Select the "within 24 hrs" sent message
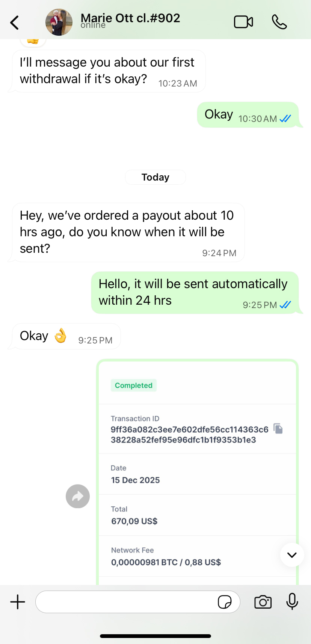This screenshot has width=311, height=644. point(195,292)
